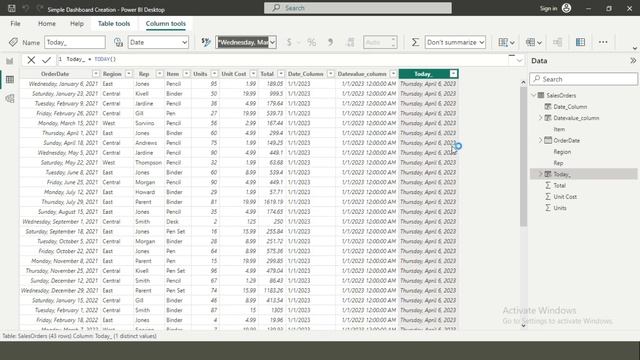Click the Sign in link

pyautogui.click(x=548, y=8)
